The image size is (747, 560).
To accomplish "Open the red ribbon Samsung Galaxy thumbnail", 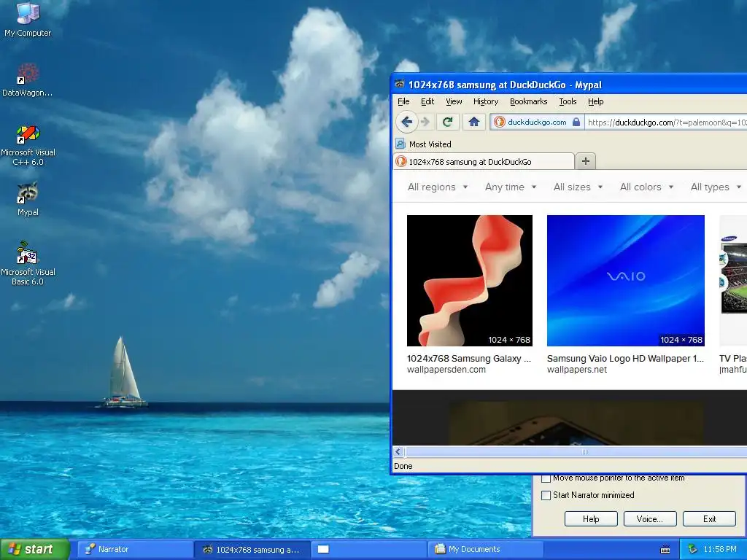I will (x=469, y=281).
